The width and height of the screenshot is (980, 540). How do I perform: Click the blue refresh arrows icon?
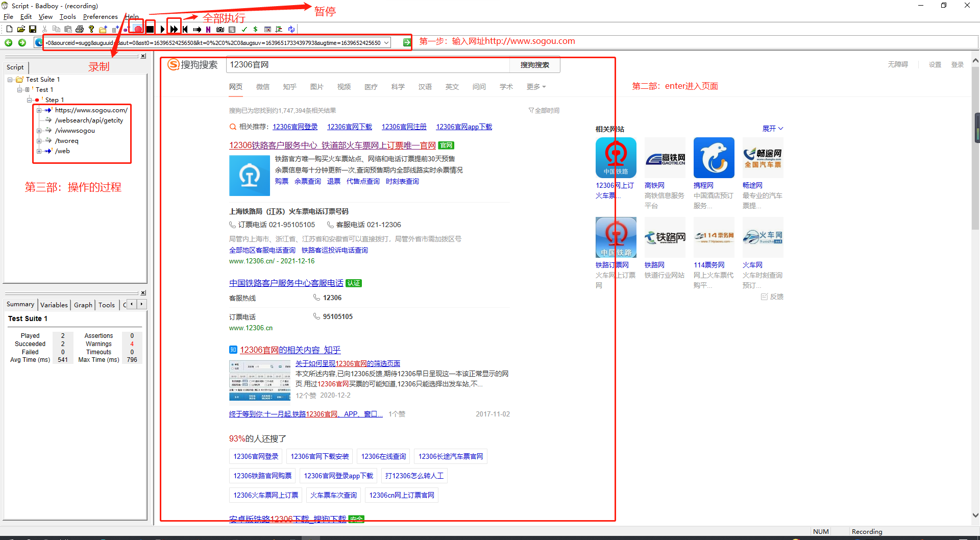[291, 29]
